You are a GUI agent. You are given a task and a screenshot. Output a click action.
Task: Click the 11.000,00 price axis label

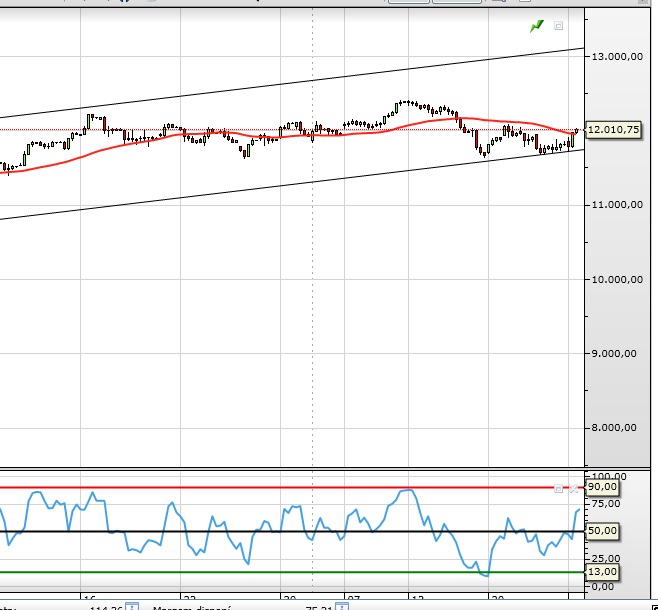click(617, 205)
